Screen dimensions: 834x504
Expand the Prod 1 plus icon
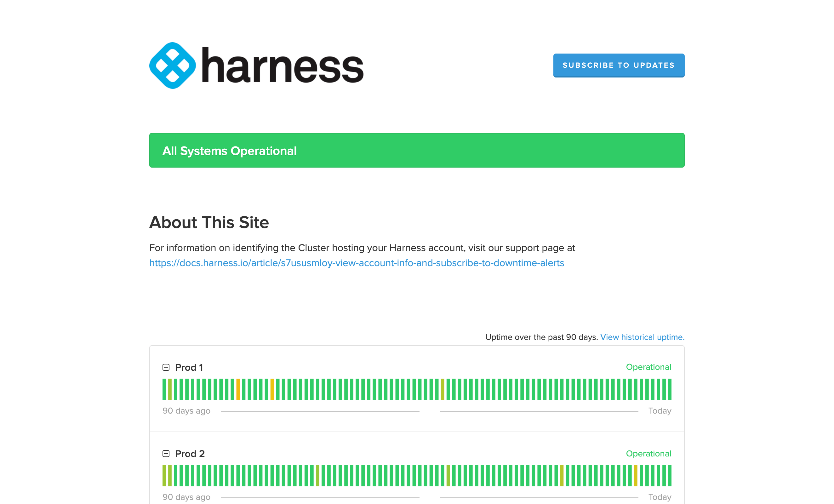click(x=166, y=367)
